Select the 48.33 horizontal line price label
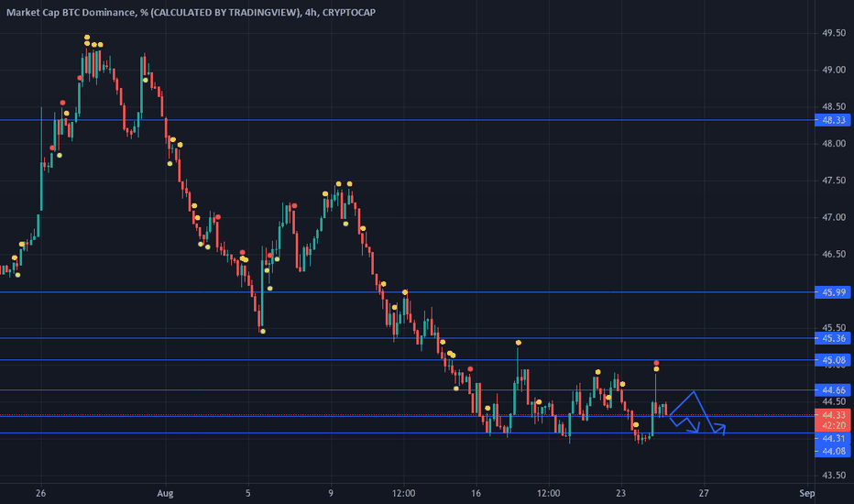This screenshot has width=854, height=504. (832, 120)
